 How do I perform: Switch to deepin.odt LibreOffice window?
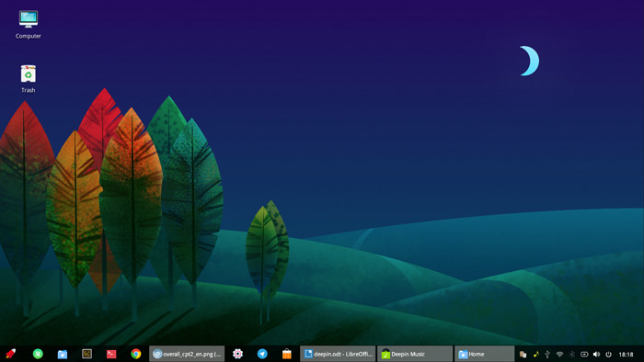[x=338, y=354]
